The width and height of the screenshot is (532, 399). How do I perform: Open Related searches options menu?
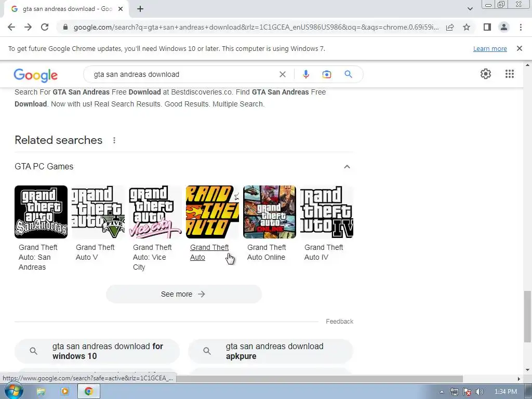click(x=114, y=140)
